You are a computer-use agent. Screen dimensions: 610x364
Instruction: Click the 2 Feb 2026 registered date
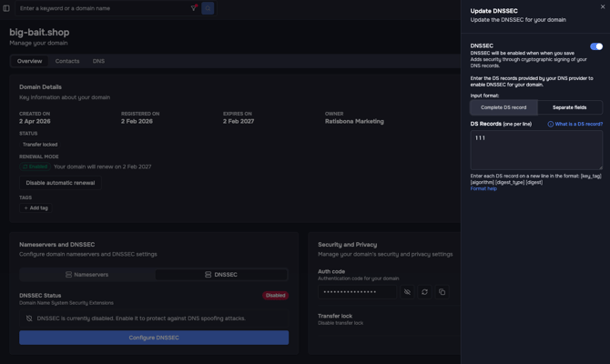click(x=137, y=121)
